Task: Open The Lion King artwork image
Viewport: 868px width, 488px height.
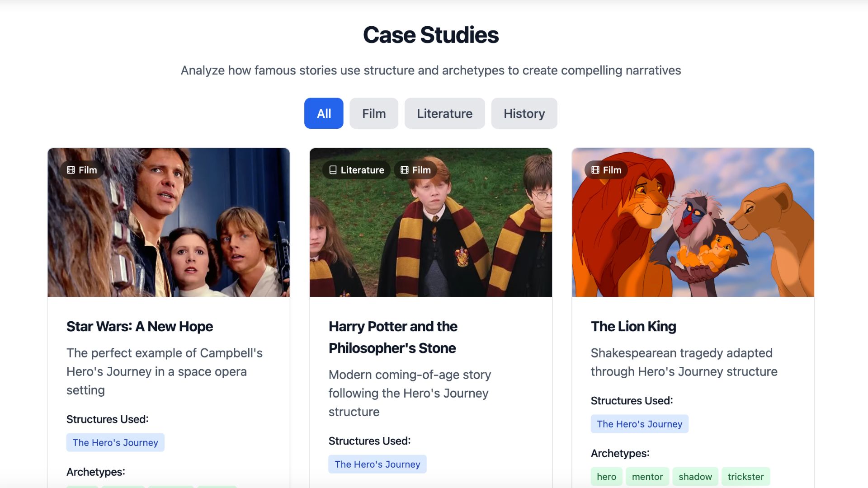Action: 693,235
